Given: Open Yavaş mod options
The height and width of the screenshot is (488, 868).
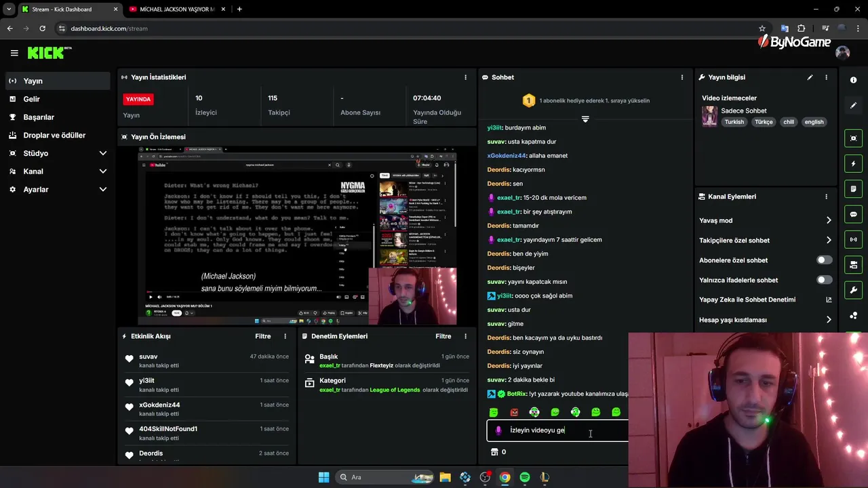Looking at the screenshot, I should tap(766, 220).
